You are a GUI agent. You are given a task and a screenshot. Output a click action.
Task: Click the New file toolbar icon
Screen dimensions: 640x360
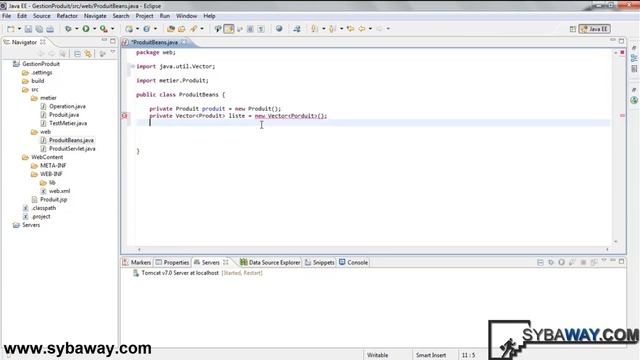point(11,29)
